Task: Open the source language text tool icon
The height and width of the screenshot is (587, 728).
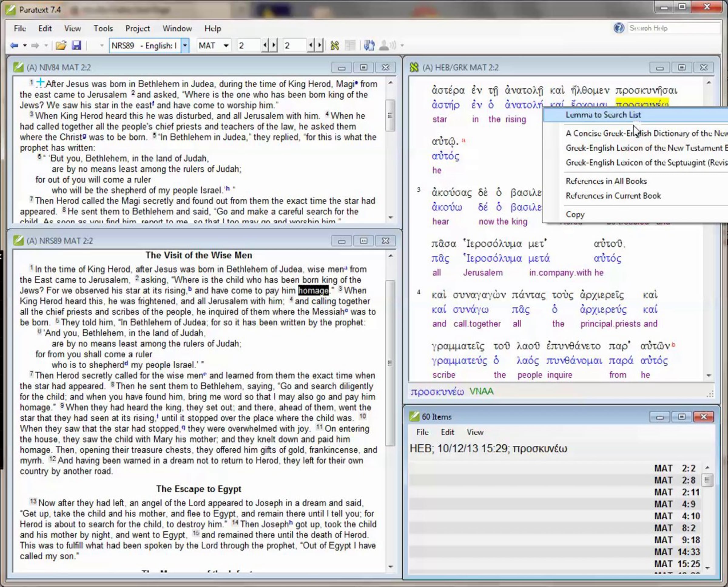Action: click(x=334, y=45)
